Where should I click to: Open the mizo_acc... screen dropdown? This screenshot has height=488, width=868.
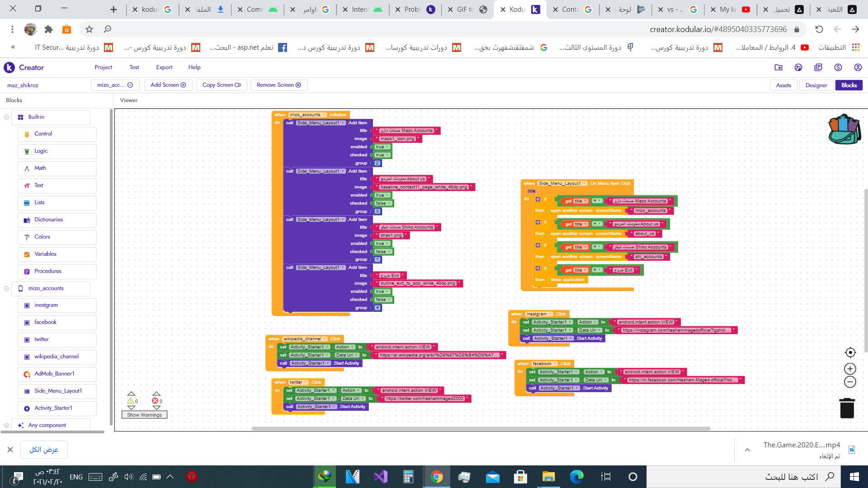115,85
